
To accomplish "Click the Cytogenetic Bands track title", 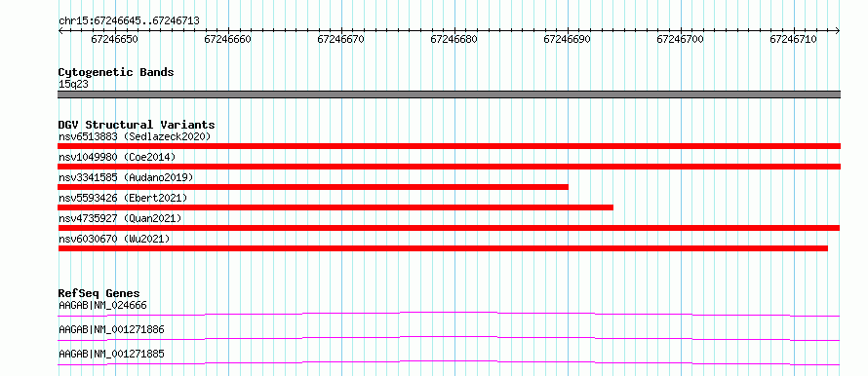I will tap(116, 72).
